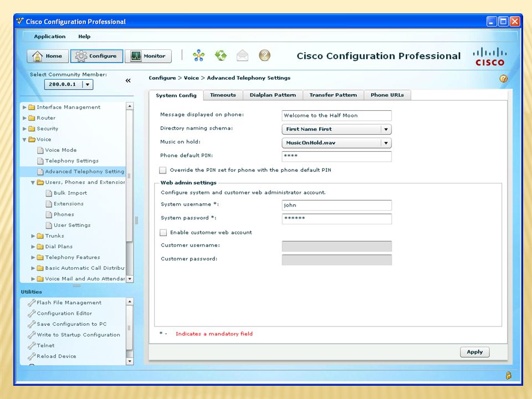Click the System username field

pos(336,205)
